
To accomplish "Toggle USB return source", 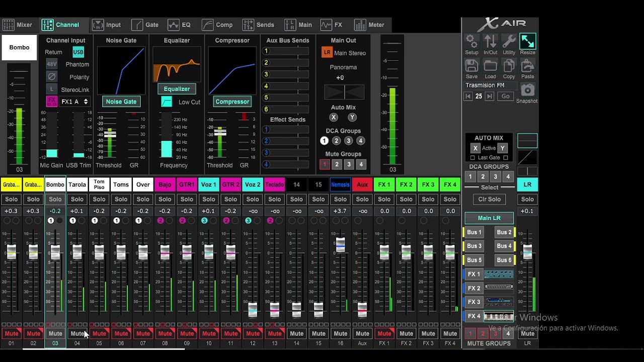I will 78,52.
